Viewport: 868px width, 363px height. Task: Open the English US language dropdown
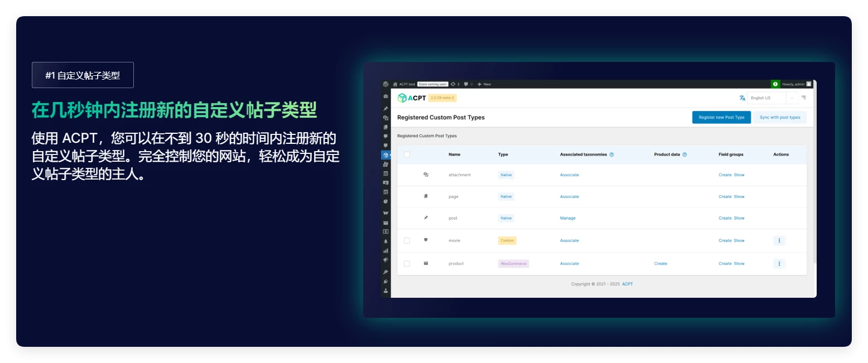click(773, 98)
